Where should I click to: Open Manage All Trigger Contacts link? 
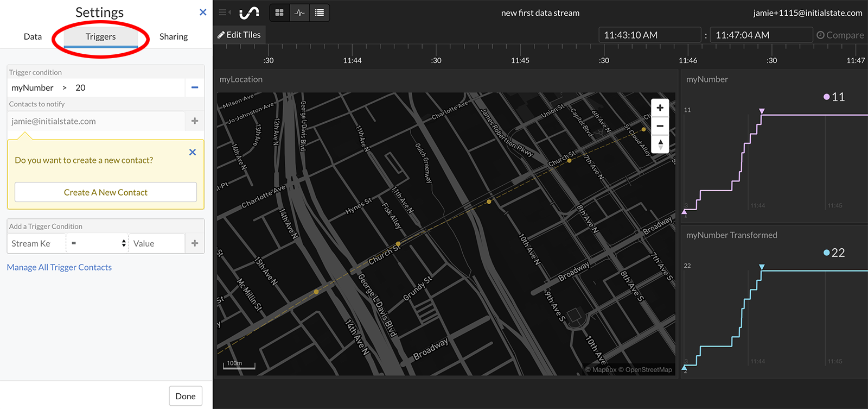59,267
